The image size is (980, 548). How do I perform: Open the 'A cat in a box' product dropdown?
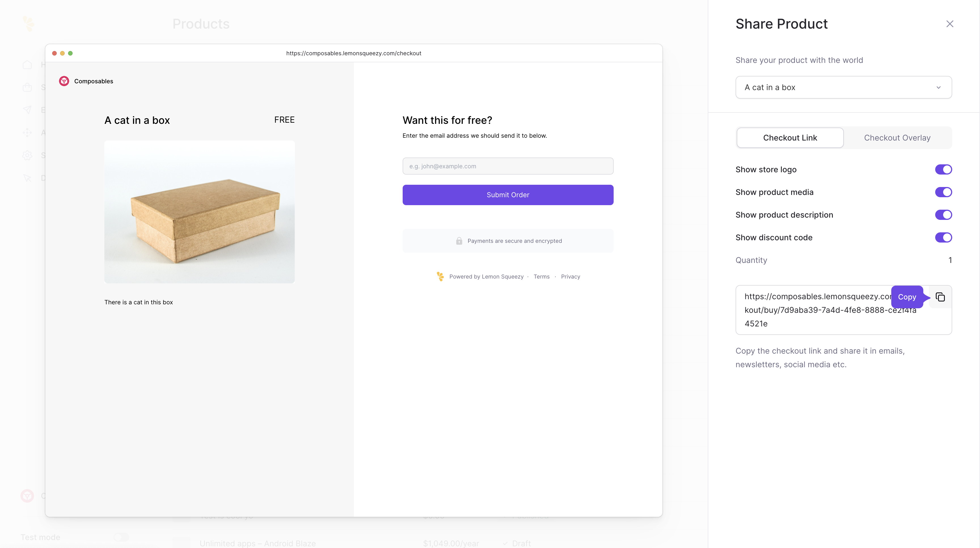click(x=843, y=87)
